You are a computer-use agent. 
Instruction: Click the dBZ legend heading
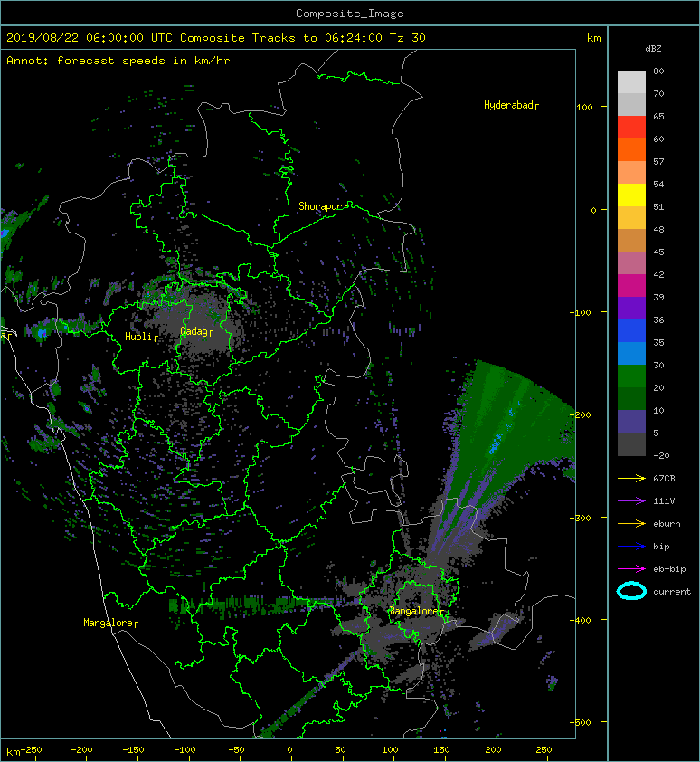(x=653, y=49)
